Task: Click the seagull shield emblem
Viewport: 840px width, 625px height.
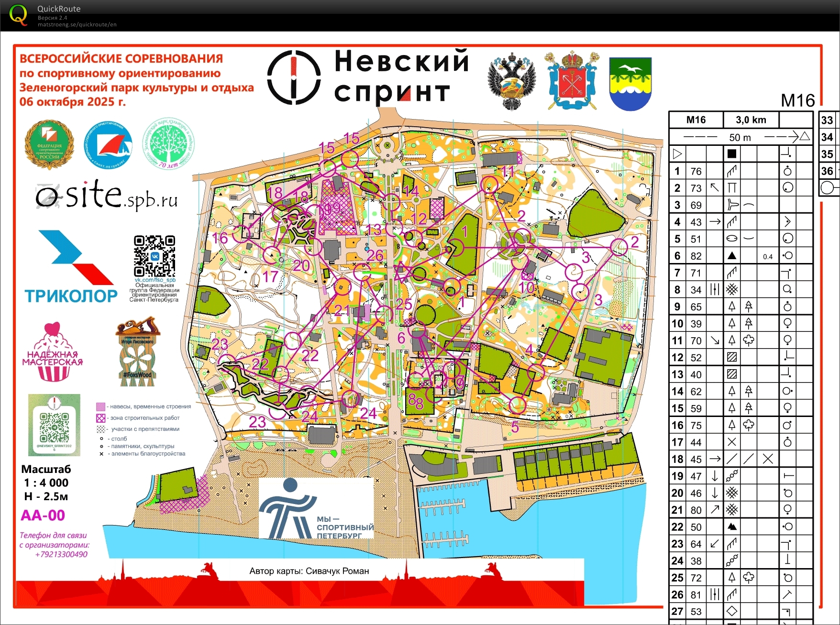Action: [630, 84]
